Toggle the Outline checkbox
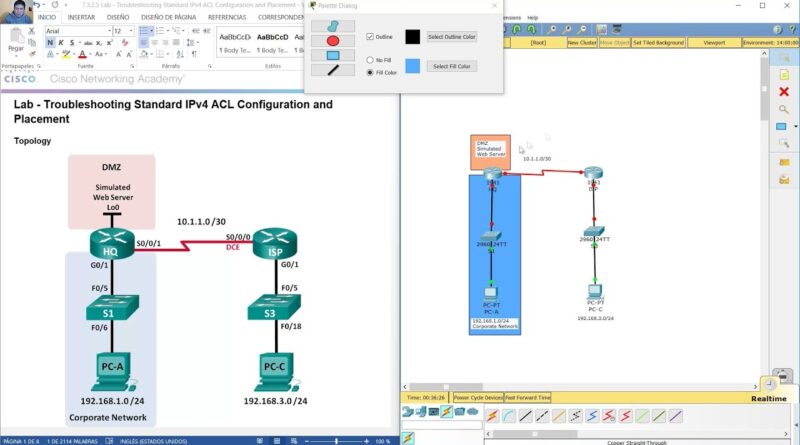 coord(370,37)
